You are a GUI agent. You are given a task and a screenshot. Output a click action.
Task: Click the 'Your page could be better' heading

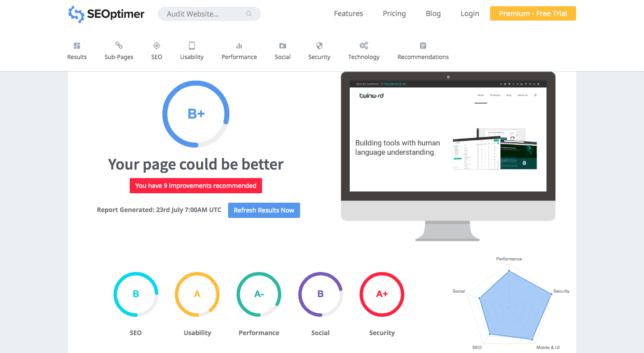click(196, 164)
